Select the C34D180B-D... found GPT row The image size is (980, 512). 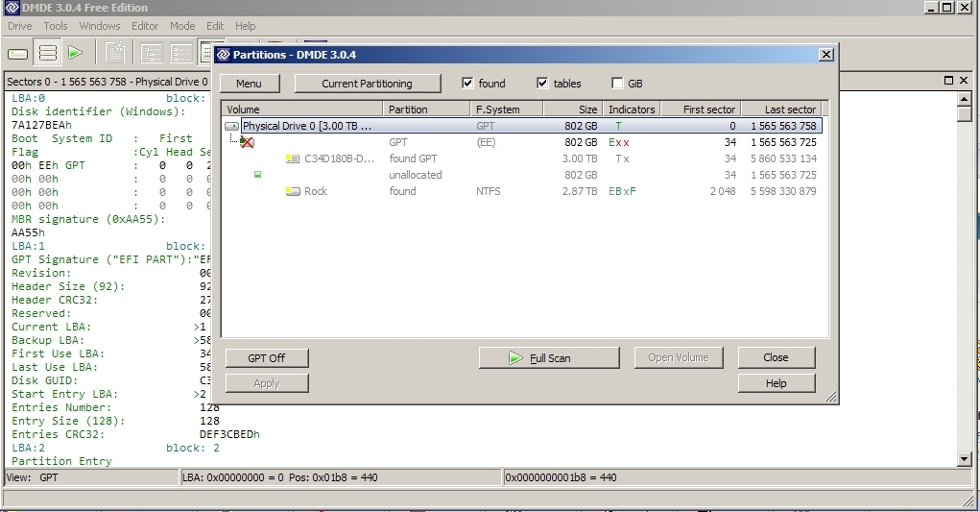pos(522,158)
